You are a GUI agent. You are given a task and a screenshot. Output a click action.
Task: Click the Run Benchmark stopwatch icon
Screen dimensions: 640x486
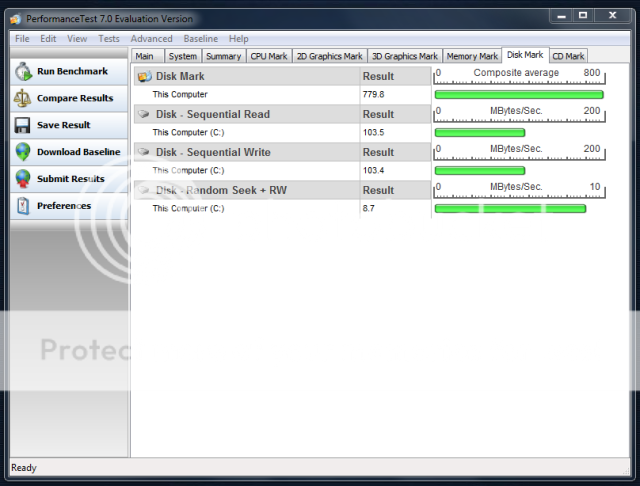coord(22,72)
